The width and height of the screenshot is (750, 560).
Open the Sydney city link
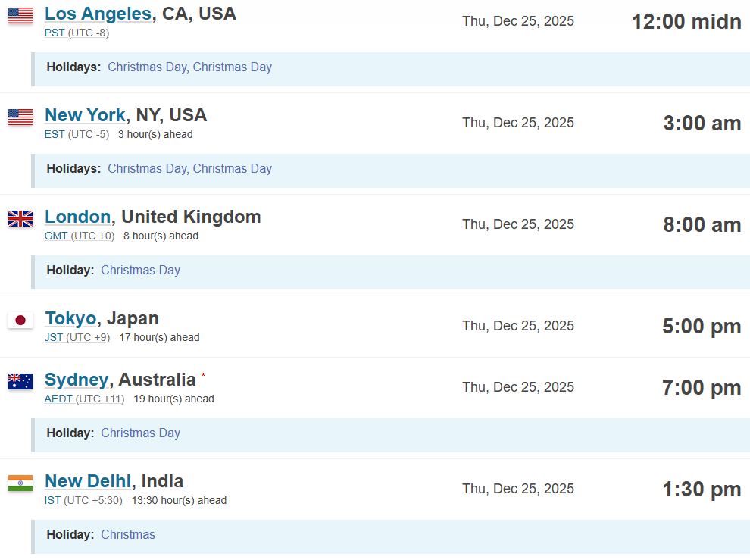76,380
